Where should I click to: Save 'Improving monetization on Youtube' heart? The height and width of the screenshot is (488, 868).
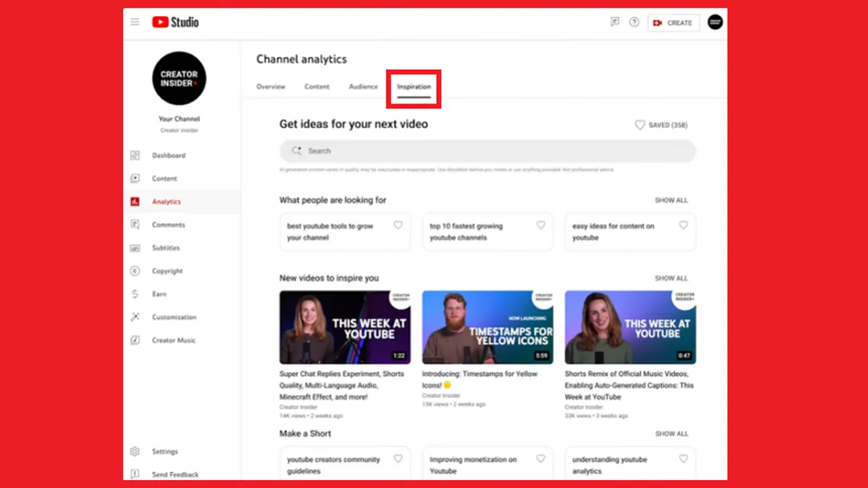[540, 459]
